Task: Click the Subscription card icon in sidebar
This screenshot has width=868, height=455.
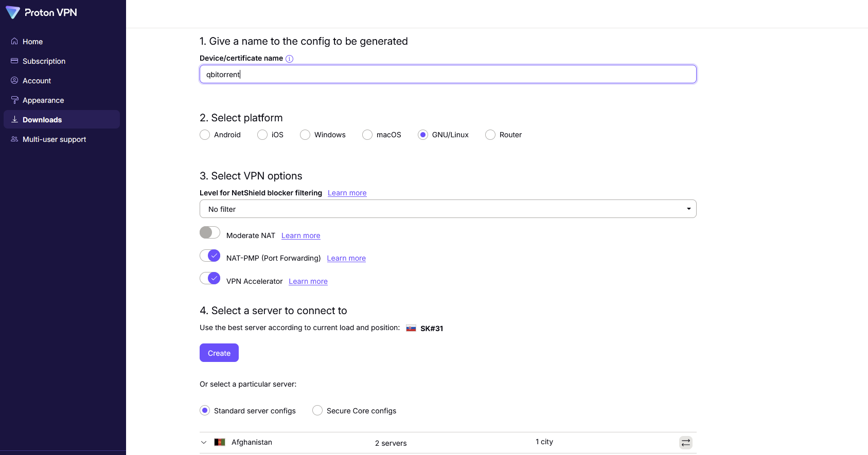Action: pos(14,61)
